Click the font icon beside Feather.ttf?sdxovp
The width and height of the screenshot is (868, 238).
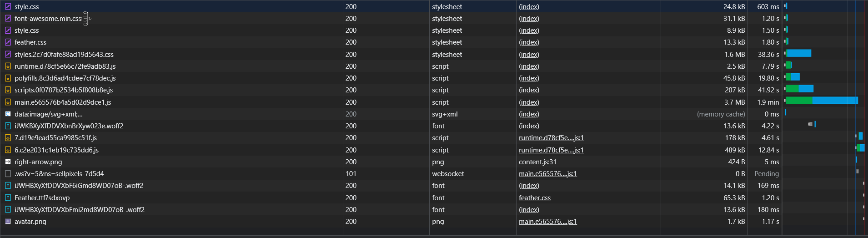point(8,198)
